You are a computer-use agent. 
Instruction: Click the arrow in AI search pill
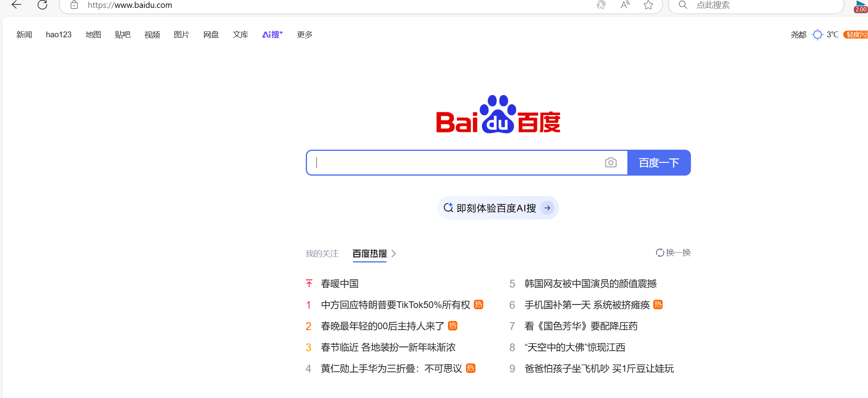click(547, 208)
